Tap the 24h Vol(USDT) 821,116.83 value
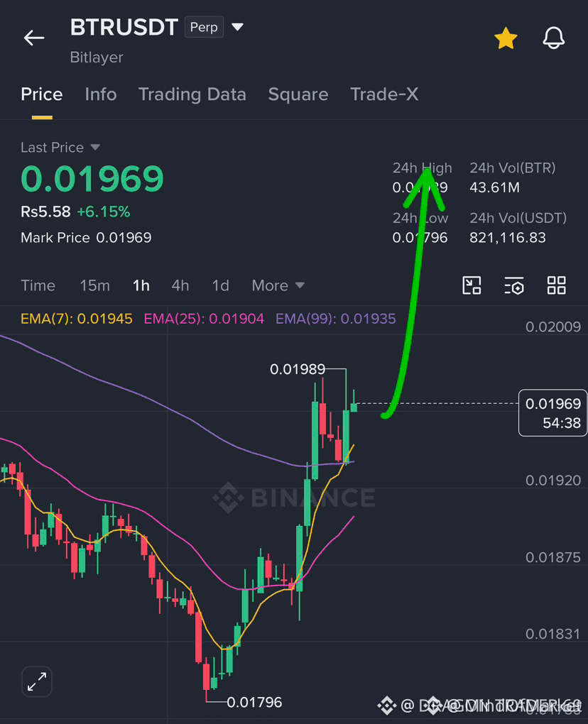The width and height of the screenshot is (588, 724). point(508,237)
